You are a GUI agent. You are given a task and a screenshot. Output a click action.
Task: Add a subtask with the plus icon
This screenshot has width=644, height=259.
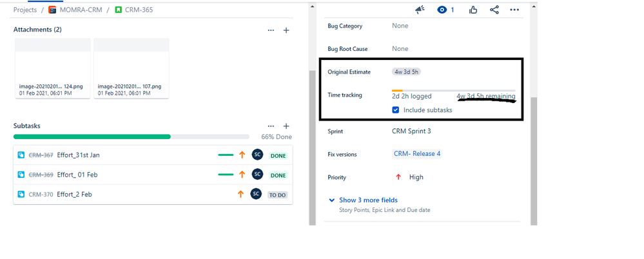pyautogui.click(x=286, y=126)
